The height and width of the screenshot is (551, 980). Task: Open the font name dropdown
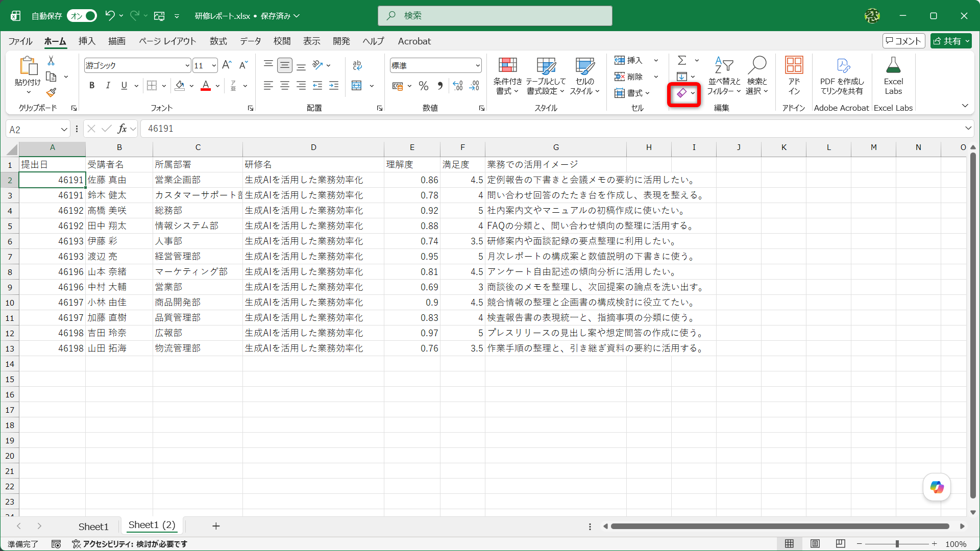187,65
